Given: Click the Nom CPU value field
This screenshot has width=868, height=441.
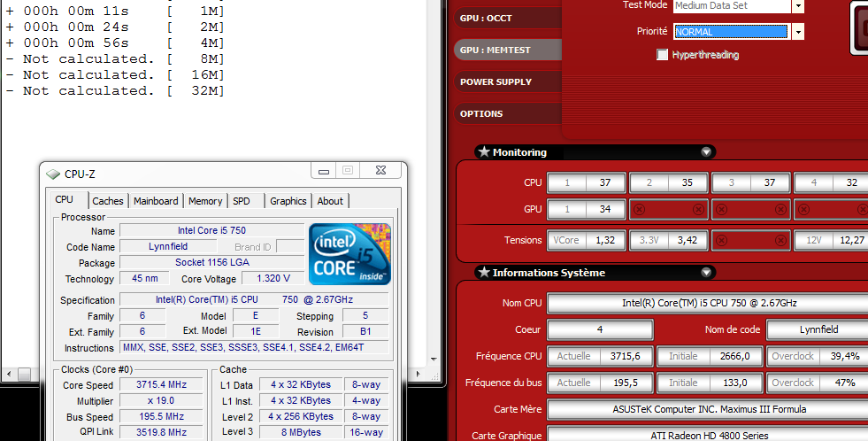Looking at the screenshot, I should pyautogui.click(x=708, y=303).
